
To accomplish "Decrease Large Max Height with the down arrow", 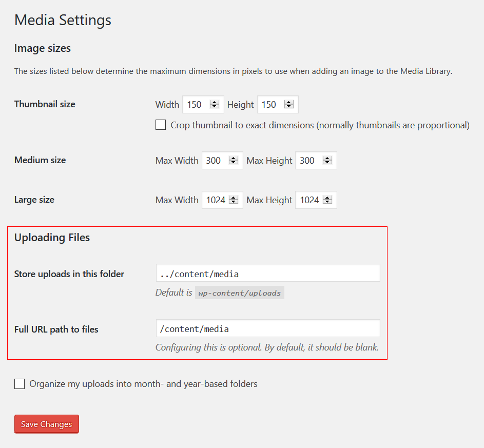I will 327,203.
